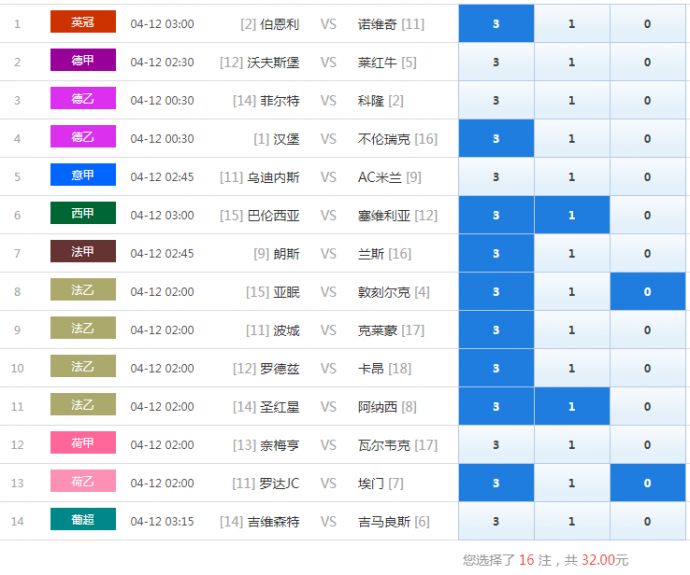Screen dimensions: 690x575
Task: Select 0 for 朗斯 vs 兰斯
Action: pos(648,253)
